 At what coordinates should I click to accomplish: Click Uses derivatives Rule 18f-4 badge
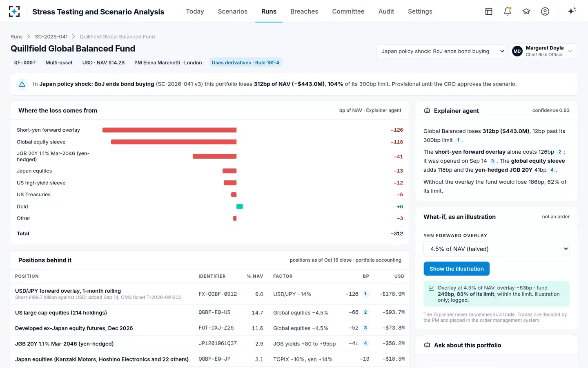pyautogui.click(x=245, y=63)
